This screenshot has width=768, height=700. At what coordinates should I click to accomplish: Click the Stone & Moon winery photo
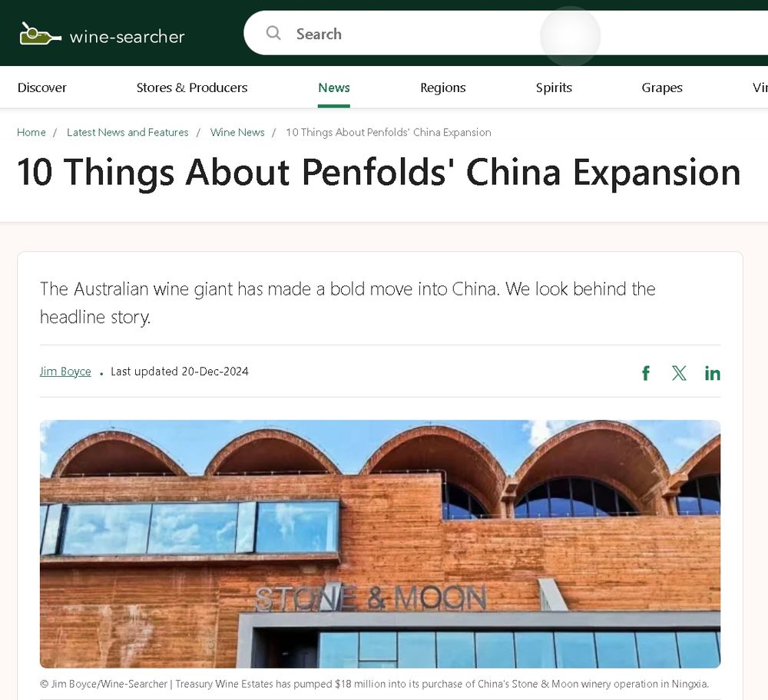pyautogui.click(x=380, y=544)
